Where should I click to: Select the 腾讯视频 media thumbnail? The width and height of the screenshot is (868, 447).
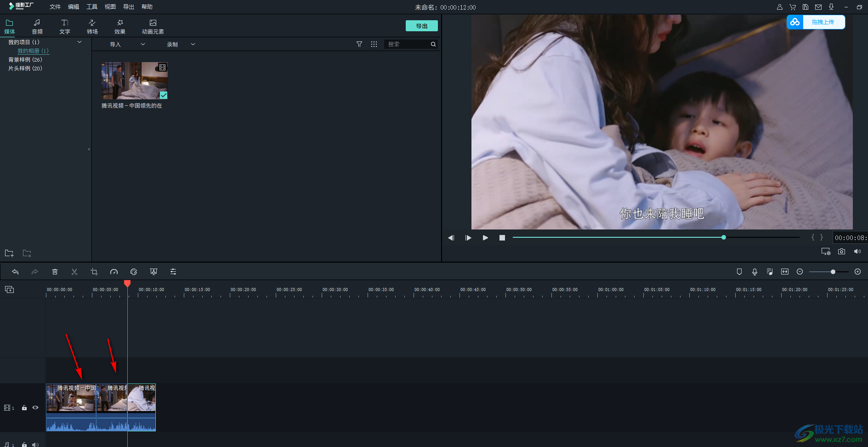pyautogui.click(x=135, y=81)
